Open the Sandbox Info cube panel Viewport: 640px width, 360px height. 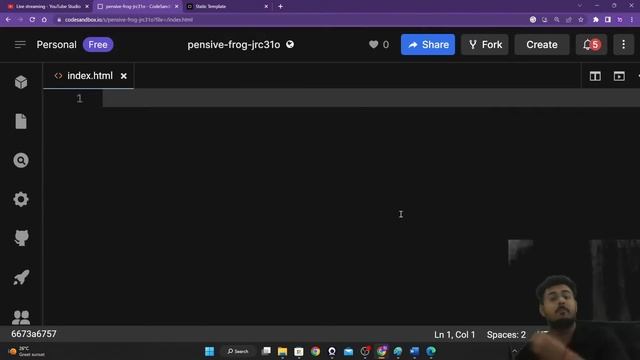pos(21,82)
